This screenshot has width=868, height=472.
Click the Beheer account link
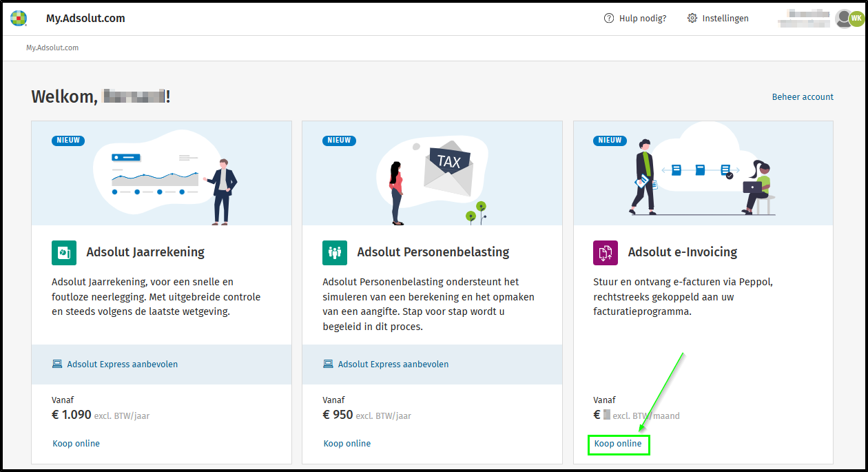tap(803, 97)
